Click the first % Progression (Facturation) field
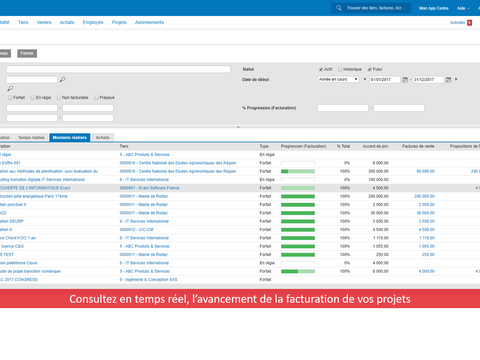 coord(343,108)
